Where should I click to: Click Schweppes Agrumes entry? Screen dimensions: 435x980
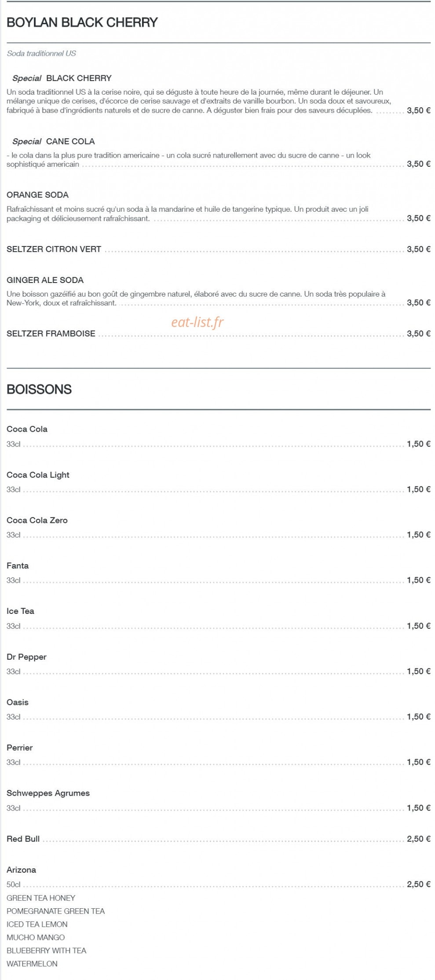click(x=48, y=793)
